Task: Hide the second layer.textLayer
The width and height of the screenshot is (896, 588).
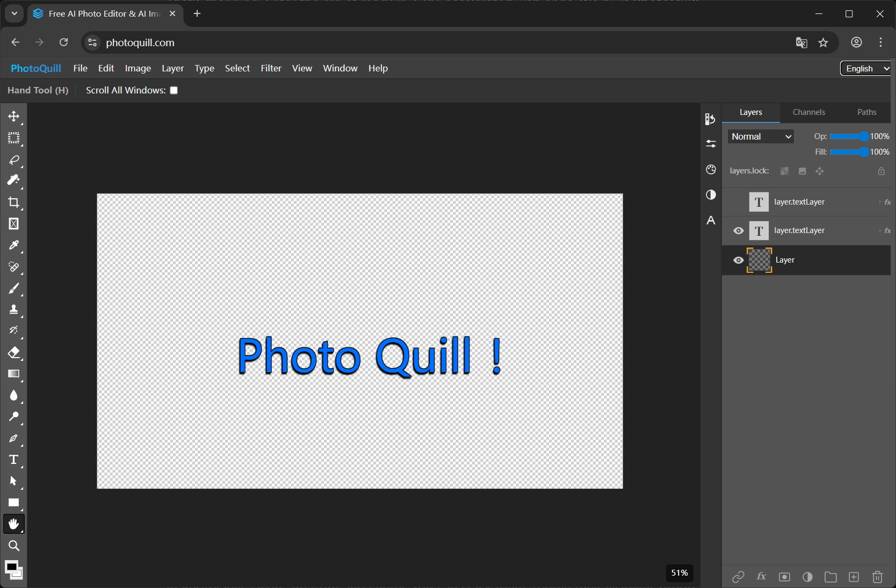Action: [739, 230]
